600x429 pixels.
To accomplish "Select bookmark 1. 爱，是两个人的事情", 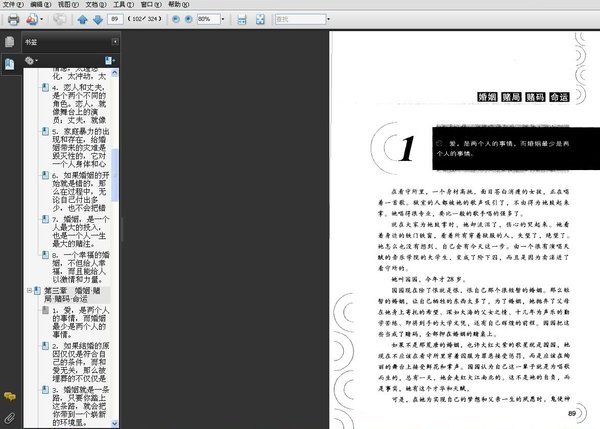I will (81, 322).
